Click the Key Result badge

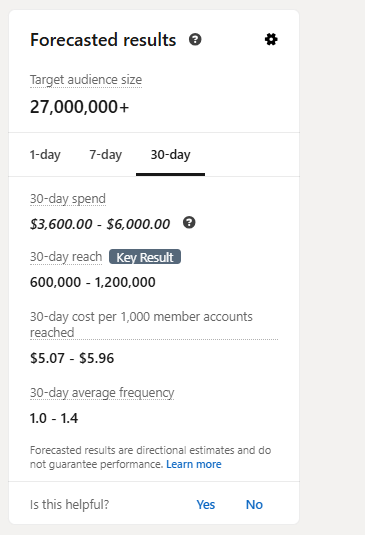145,257
